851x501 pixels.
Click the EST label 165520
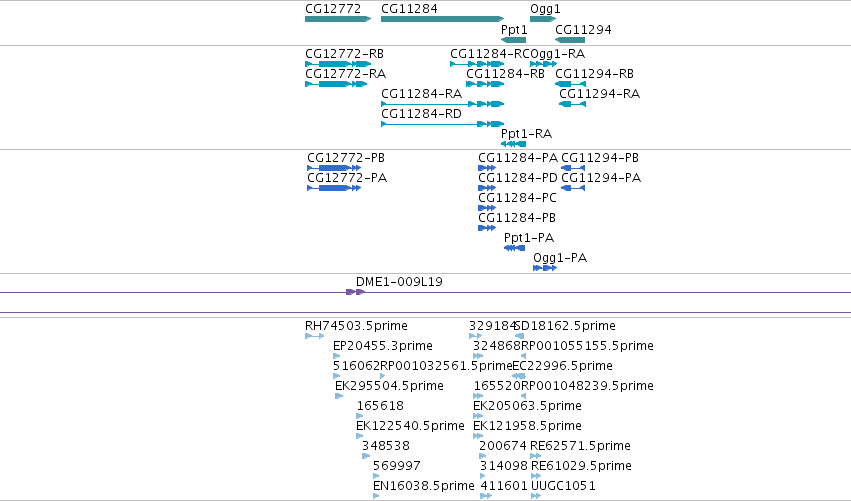[497, 386]
